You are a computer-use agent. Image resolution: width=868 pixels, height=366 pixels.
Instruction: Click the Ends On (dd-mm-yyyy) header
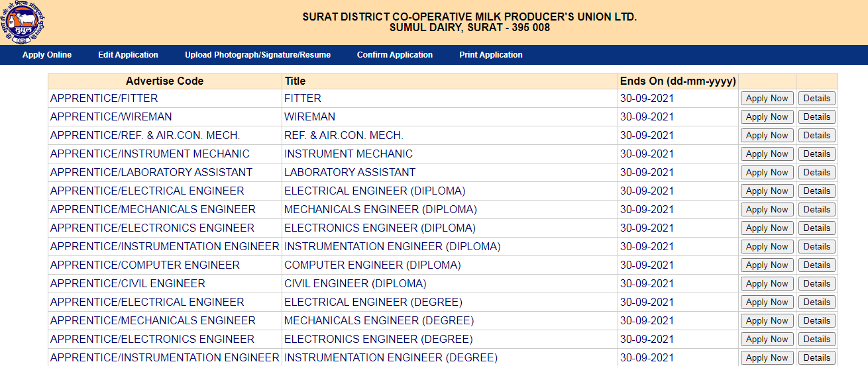point(678,81)
